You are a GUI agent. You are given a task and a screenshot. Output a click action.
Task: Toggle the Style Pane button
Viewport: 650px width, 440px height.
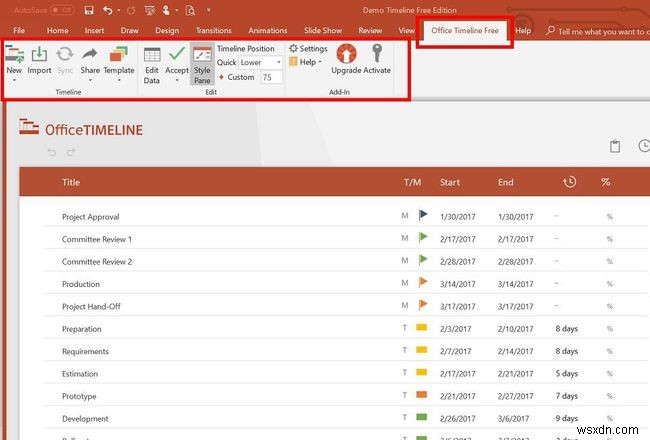tap(202, 64)
